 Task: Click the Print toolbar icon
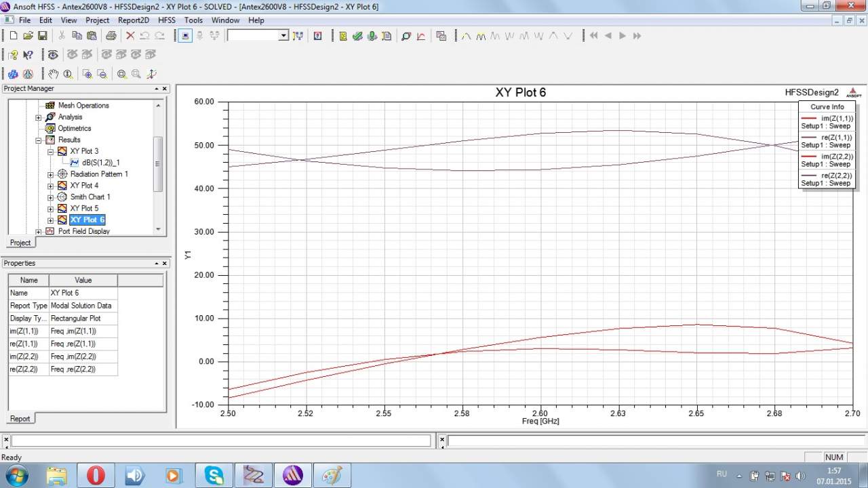(111, 36)
